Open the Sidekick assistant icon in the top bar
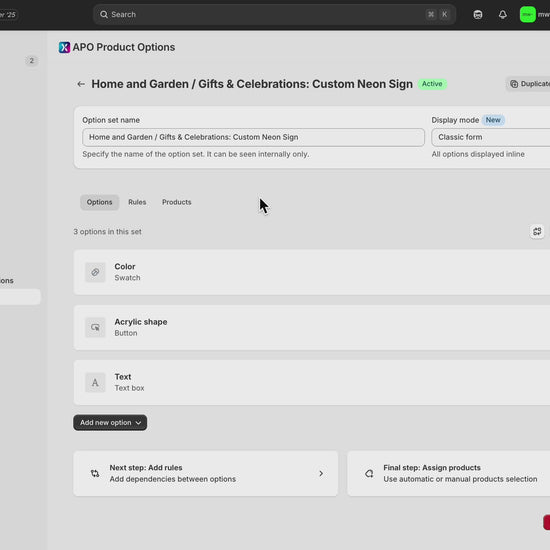Viewport: 550px width, 550px height. tap(478, 14)
